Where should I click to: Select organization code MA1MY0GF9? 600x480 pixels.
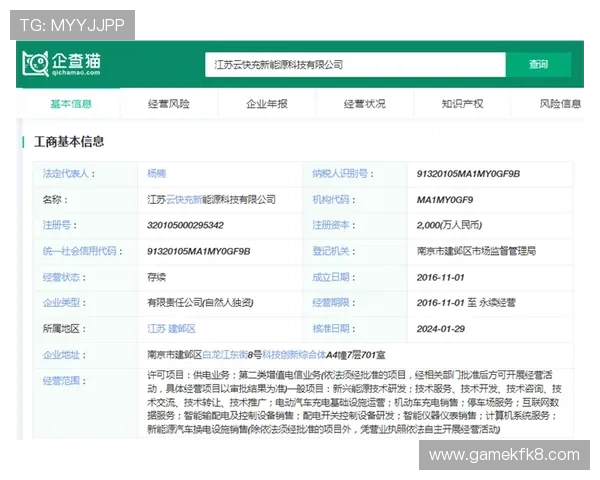(x=445, y=200)
